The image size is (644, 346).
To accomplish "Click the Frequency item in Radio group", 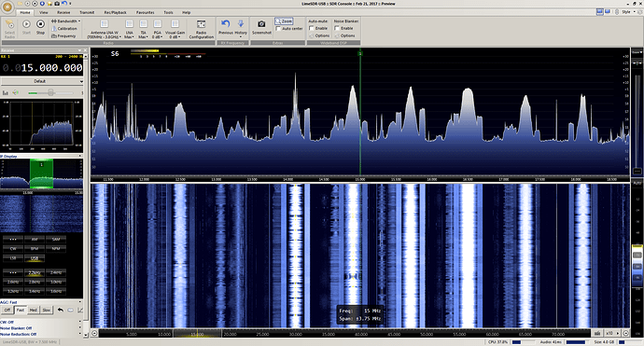I will point(63,35).
